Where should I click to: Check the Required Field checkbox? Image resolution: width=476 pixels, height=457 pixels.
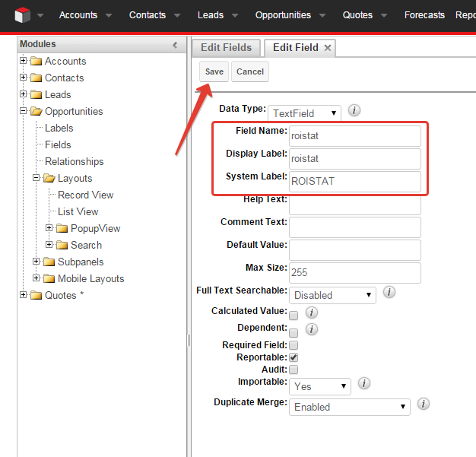pyautogui.click(x=294, y=345)
